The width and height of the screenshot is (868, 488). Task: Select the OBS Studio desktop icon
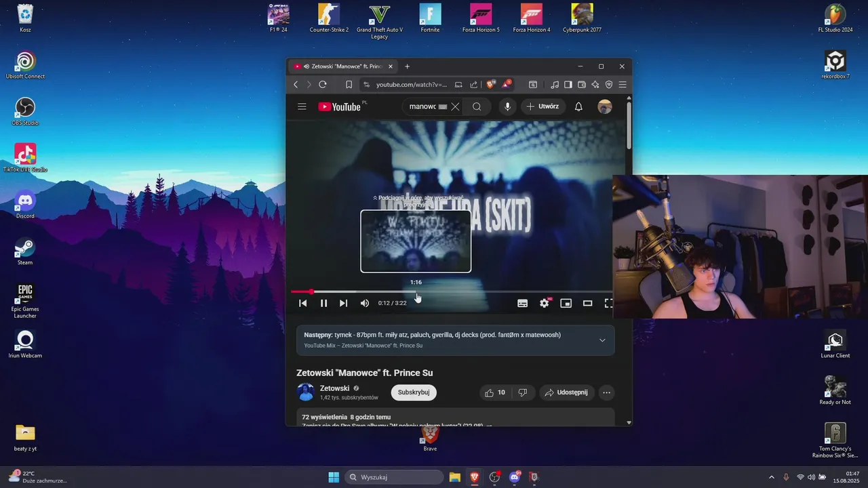[x=25, y=111]
